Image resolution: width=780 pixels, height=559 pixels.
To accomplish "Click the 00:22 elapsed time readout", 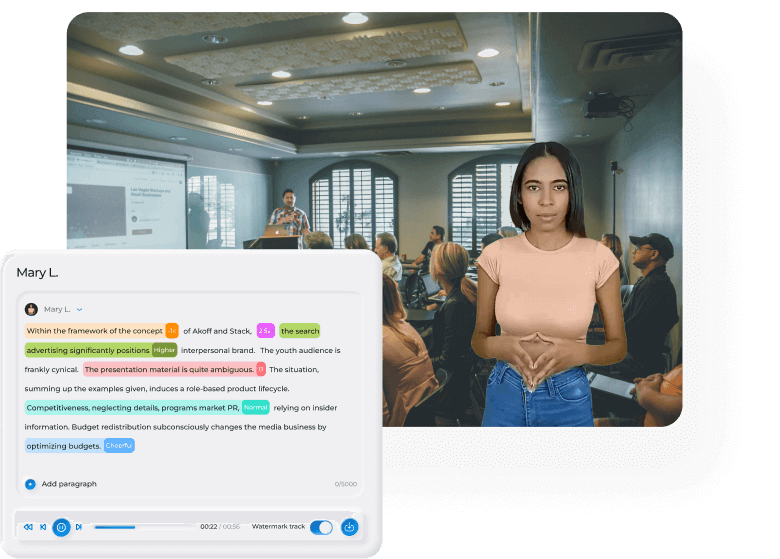I will pos(208,527).
